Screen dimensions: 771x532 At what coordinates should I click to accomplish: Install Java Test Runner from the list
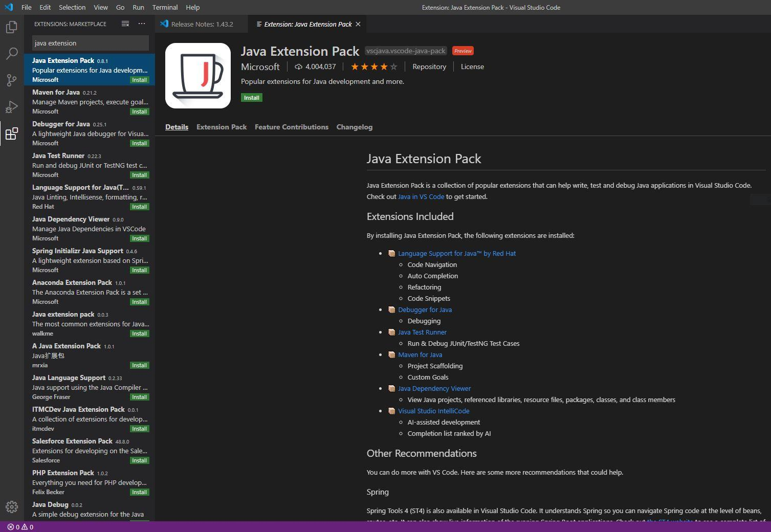139,175
